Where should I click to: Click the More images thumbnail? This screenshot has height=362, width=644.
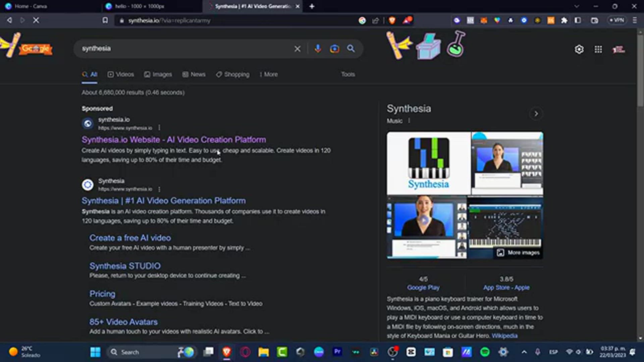click(x=519, y=252)
